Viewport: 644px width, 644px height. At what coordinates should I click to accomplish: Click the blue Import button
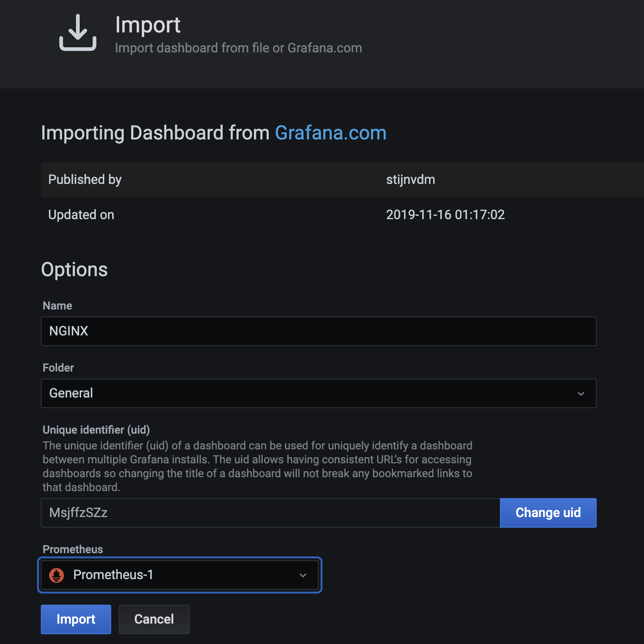pos(76,619)
